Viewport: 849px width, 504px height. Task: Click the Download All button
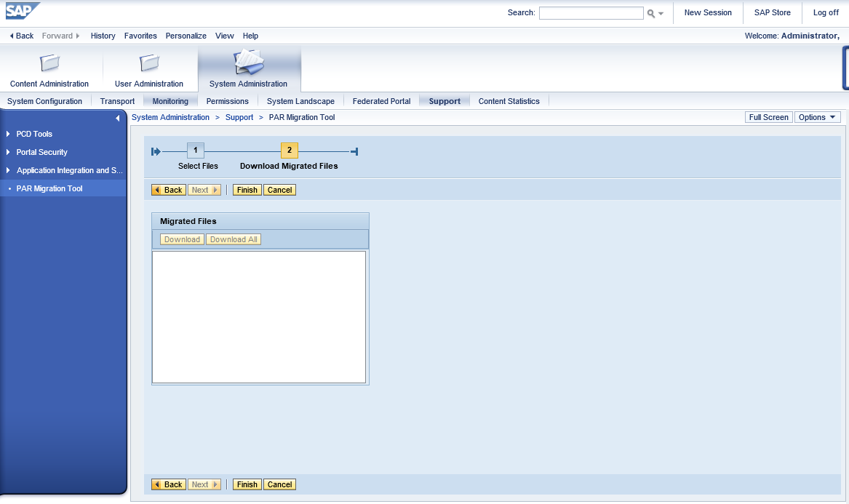point(234,239)
